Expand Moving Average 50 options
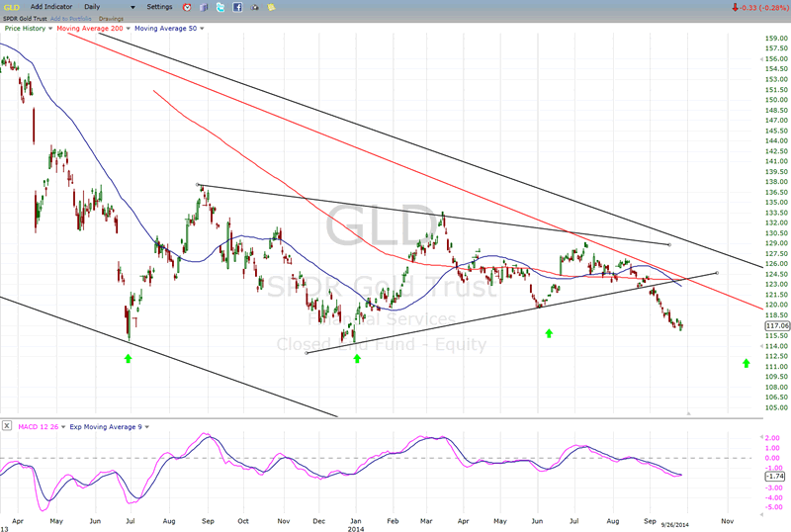This screenshot has width=791, height=532. (x=202, y=29)
